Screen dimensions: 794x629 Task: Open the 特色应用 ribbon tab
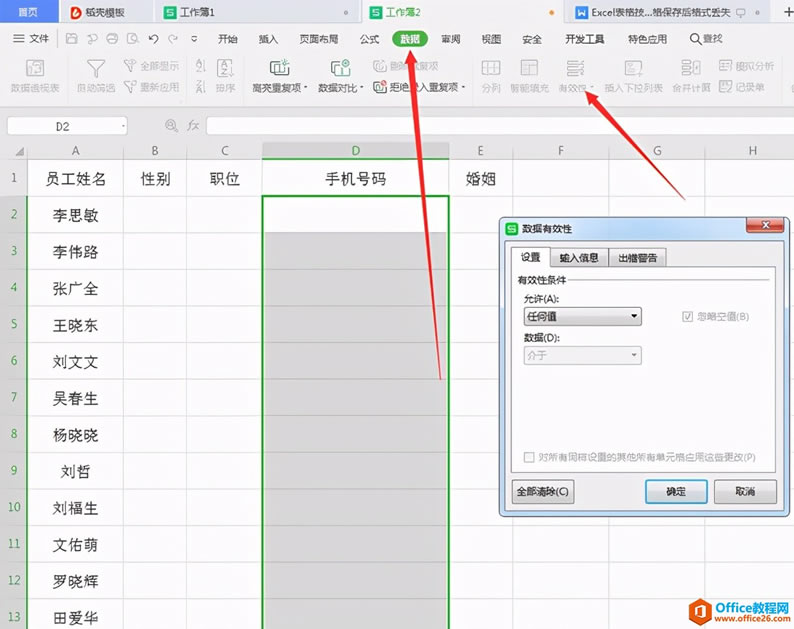click(647, 39)
